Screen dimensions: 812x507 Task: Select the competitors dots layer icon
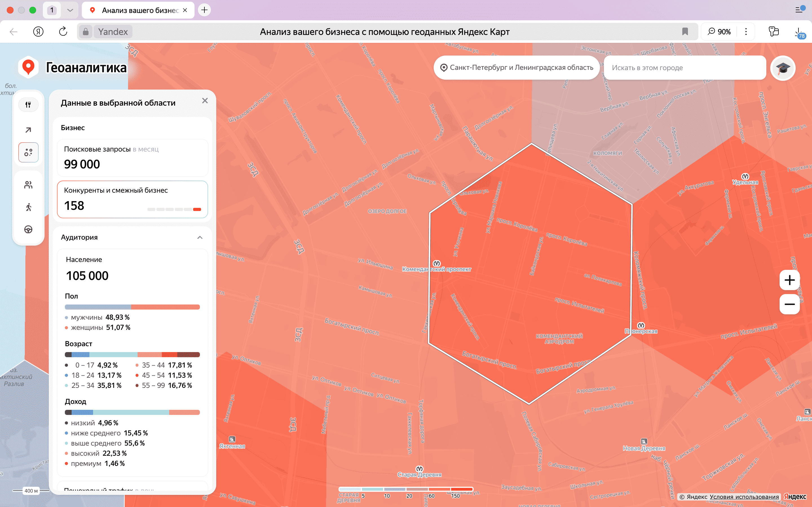pos(28,153)
